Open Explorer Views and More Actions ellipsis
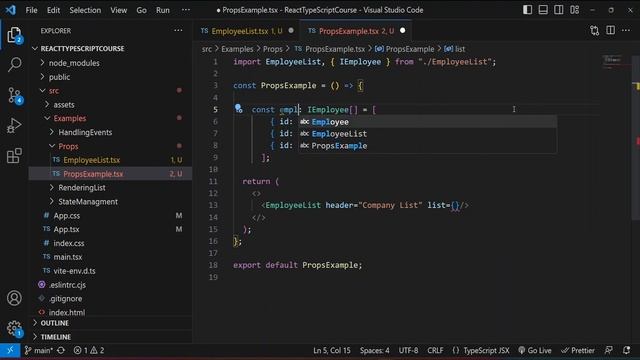This screenshot has width=640, height=360. (178, 31)
